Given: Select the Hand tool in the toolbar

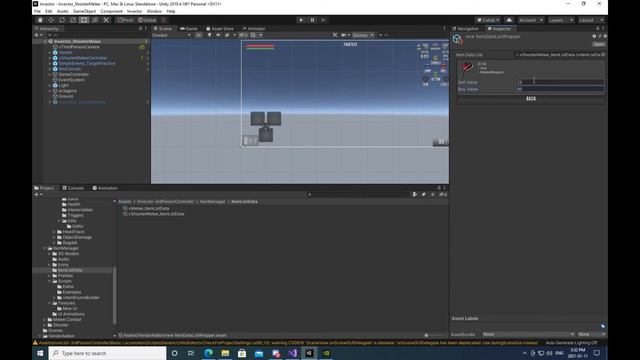Looking at the screenshot, I should 40,20.
